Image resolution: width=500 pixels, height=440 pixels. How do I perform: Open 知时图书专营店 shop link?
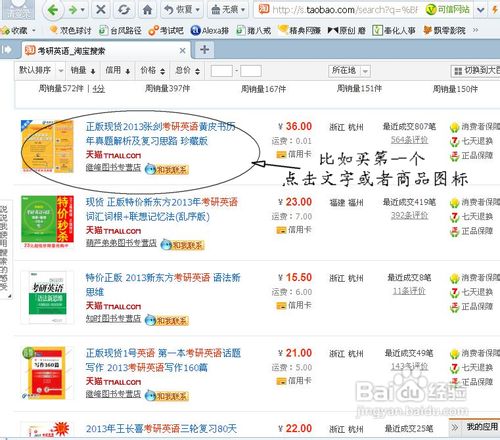pyautogui.click(x=113, y=319)
